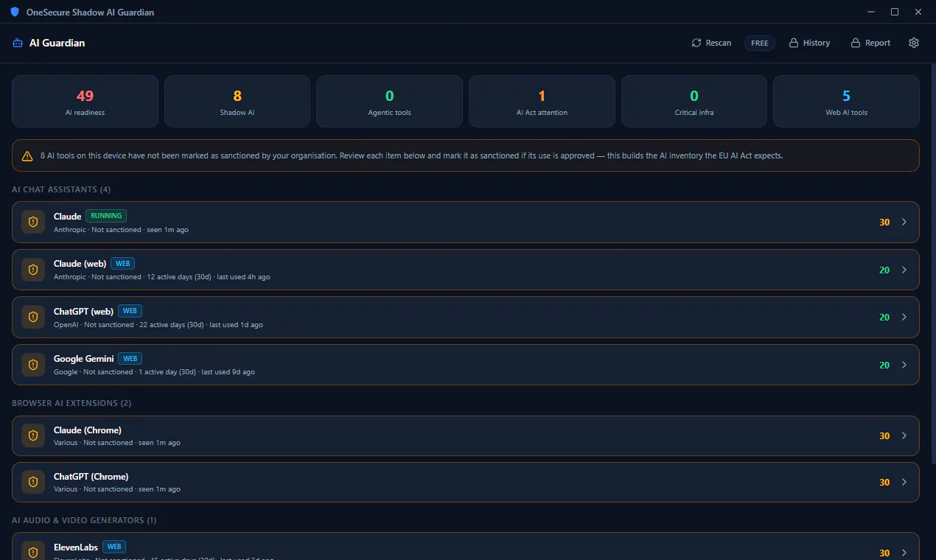Click the unsanctioned AI tools warning message
Image resolution: width=936 pixels, height=560 pixels.
tap(411, 156)
